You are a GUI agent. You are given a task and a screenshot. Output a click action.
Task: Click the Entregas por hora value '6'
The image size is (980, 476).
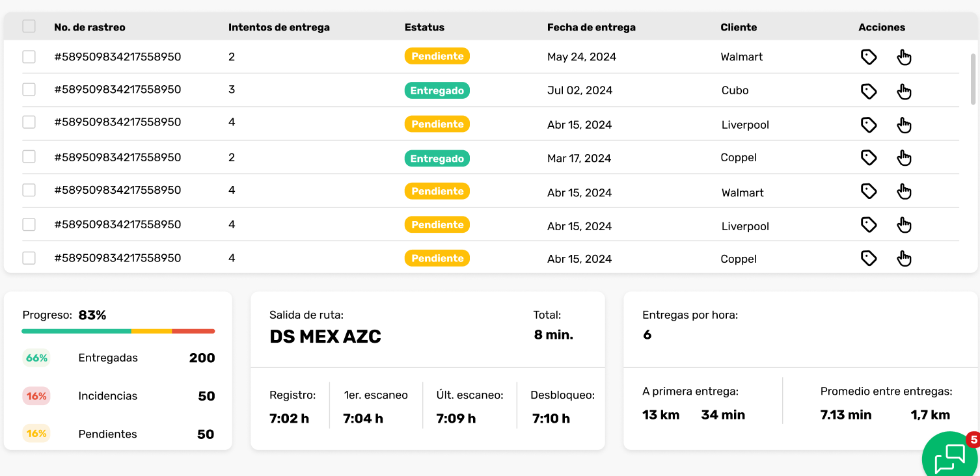647,335
